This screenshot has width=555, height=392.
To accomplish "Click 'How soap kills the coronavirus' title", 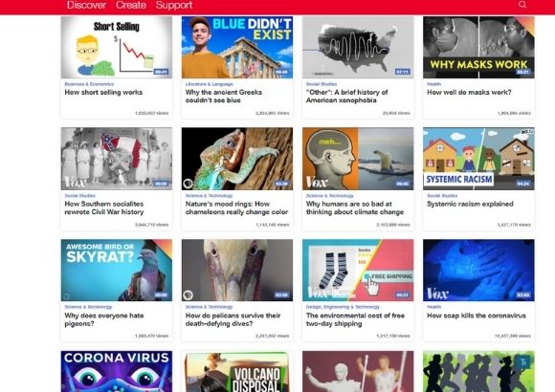I will tap(477, 316).
